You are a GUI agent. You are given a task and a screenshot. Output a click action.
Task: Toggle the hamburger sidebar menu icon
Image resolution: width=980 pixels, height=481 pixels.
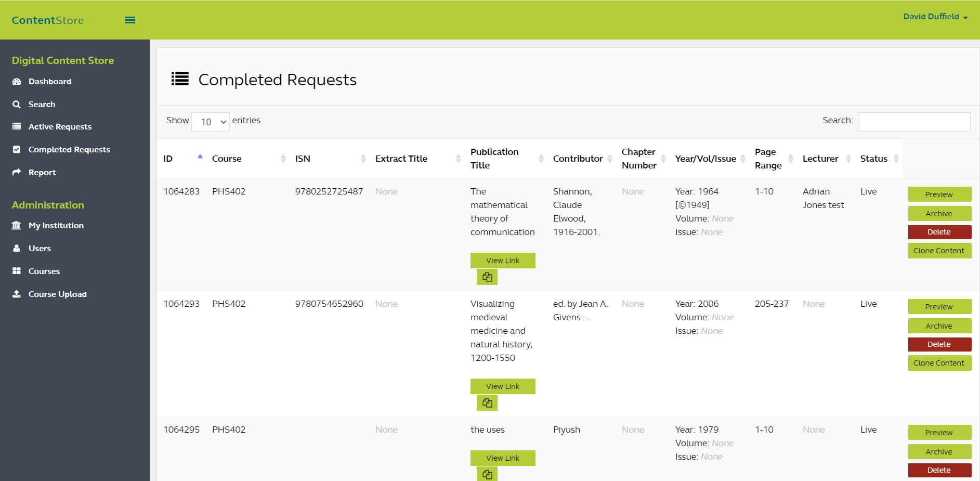130,20
